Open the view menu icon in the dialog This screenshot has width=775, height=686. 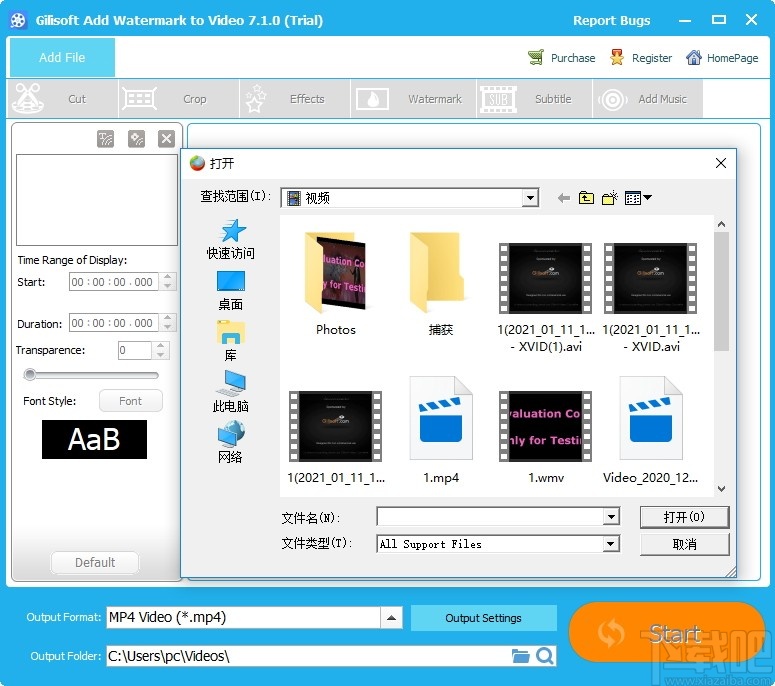point(638,198)
